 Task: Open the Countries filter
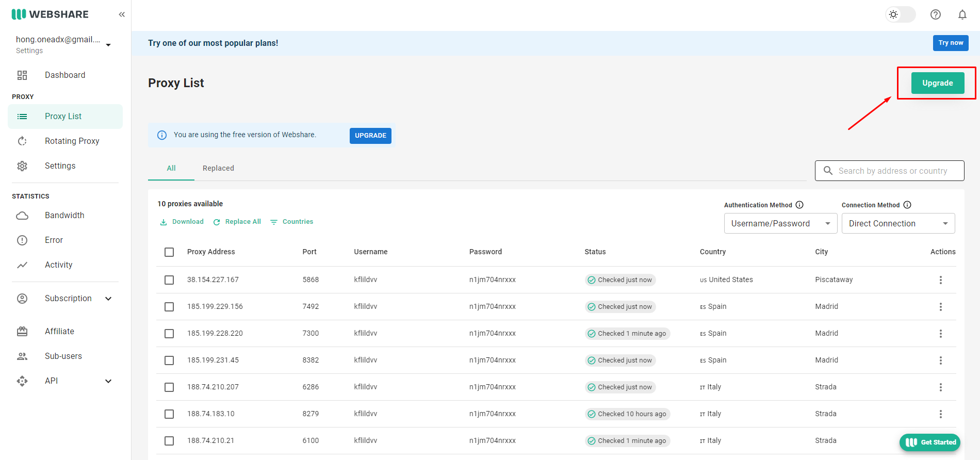pos(292,222)
